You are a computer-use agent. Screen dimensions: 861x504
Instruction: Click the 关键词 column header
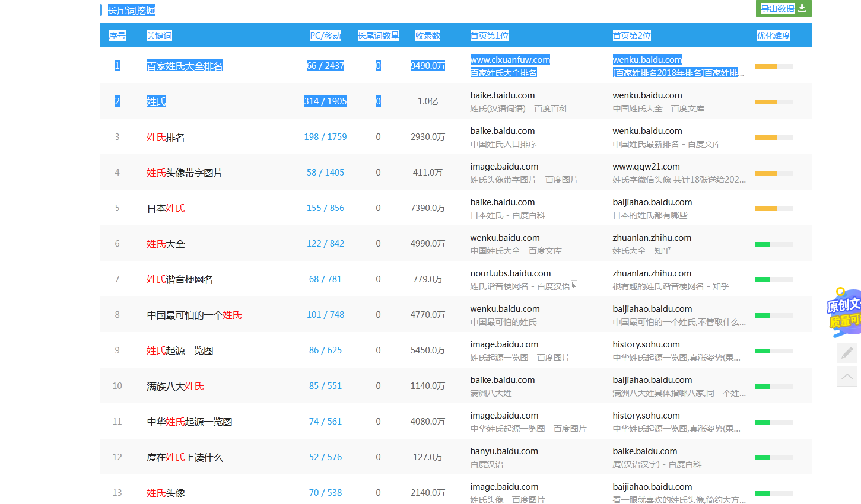pyautogui.click(x=159, y=36)
